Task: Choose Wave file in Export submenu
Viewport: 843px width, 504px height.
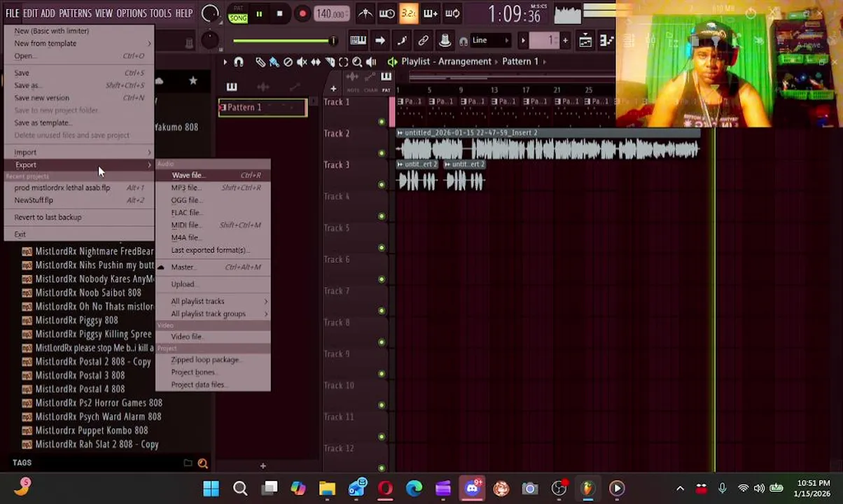Action: (x=213, y=175)
